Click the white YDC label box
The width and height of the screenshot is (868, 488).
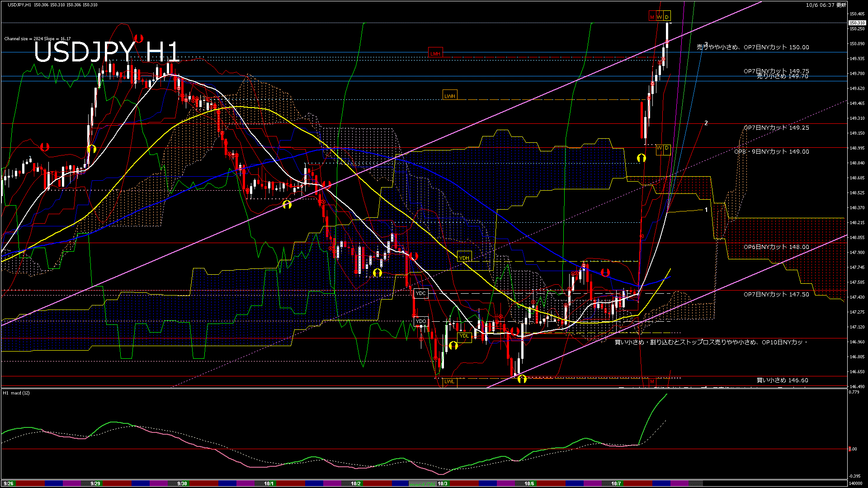pos(421,293)
